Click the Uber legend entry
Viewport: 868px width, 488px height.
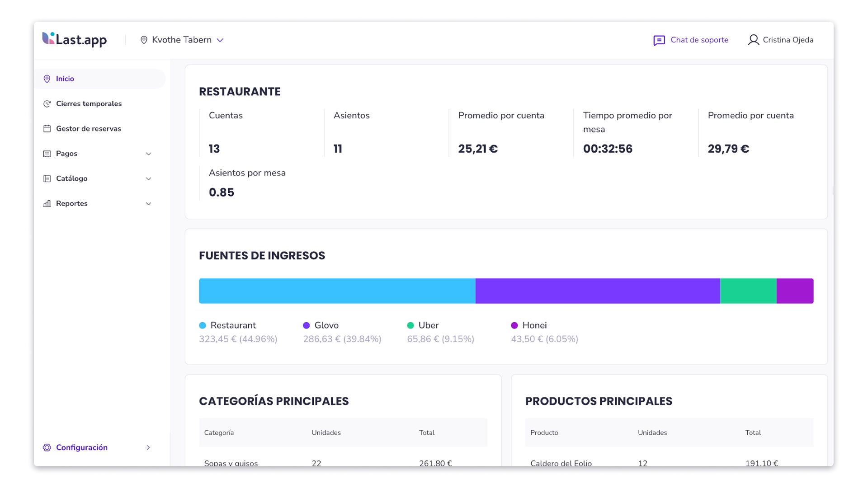pyautogui.click(x=428, y=325)
